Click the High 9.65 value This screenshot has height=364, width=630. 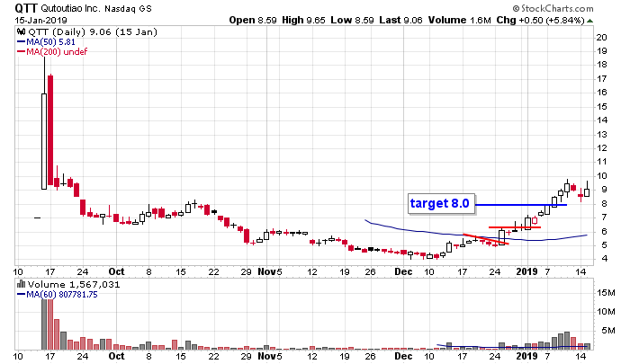303,20
